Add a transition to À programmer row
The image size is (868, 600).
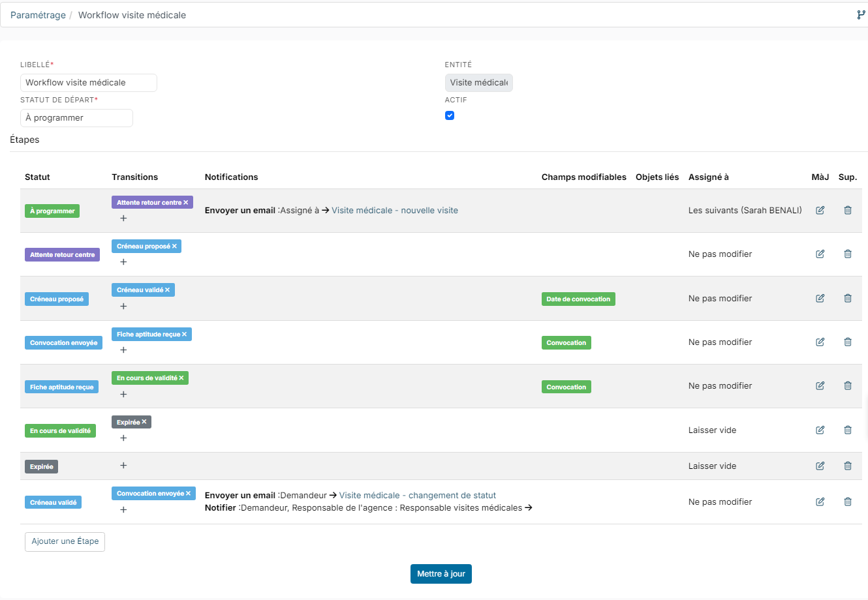123,218
